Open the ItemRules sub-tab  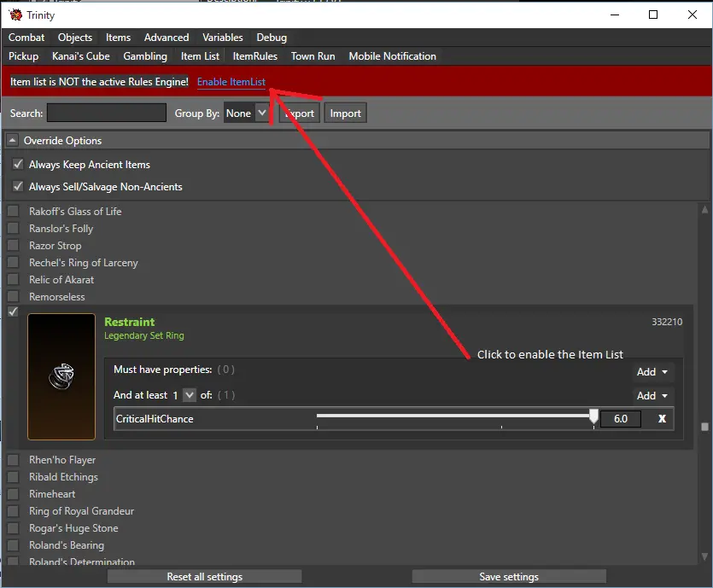[x=255, y=55]
